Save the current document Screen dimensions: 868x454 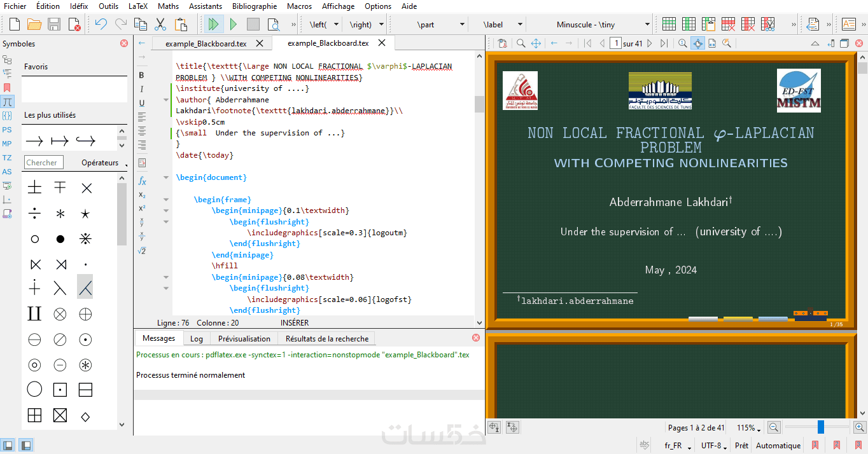coord(54,25)
